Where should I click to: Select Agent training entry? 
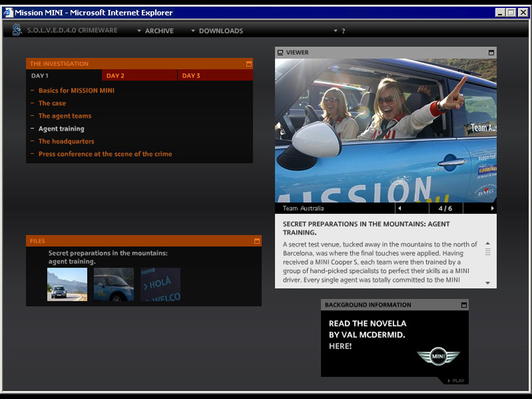61,129
